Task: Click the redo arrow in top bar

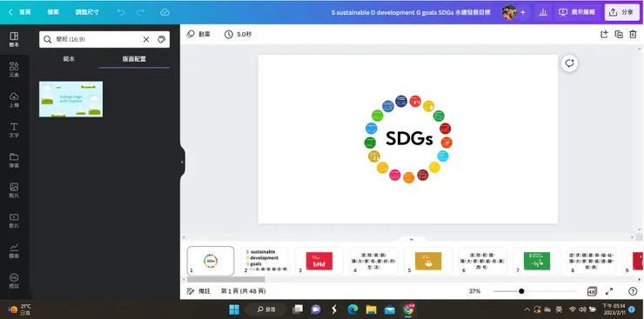Action: pyautogui.click(x=140, y=12)
